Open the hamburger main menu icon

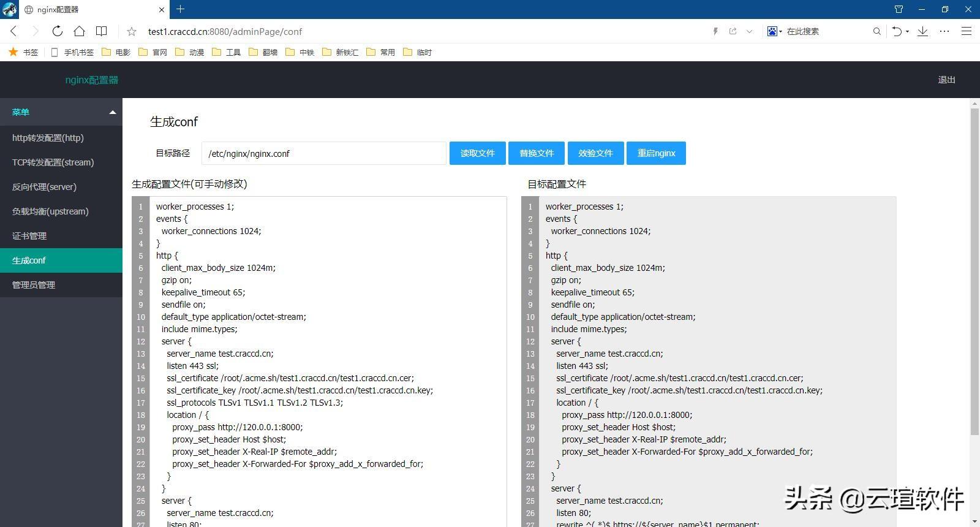(x=967, y=31)
